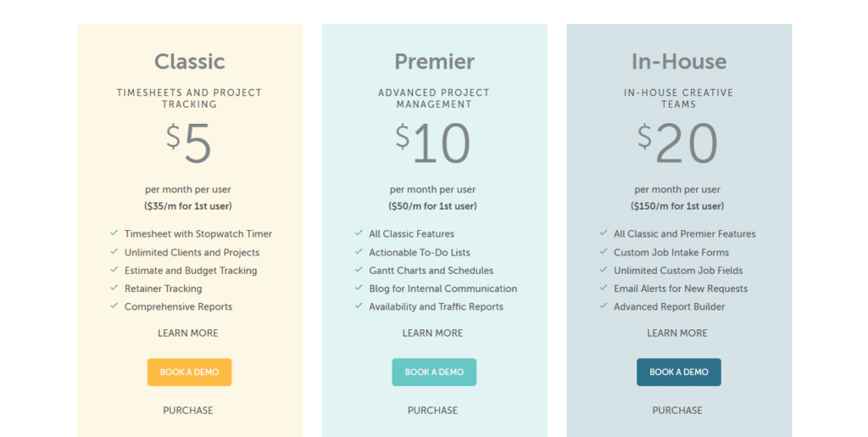This screenshot has width=868, height=437.
Task: Click checkmark beside Gantt Charts and Schedules
Action: coord(359,270)
